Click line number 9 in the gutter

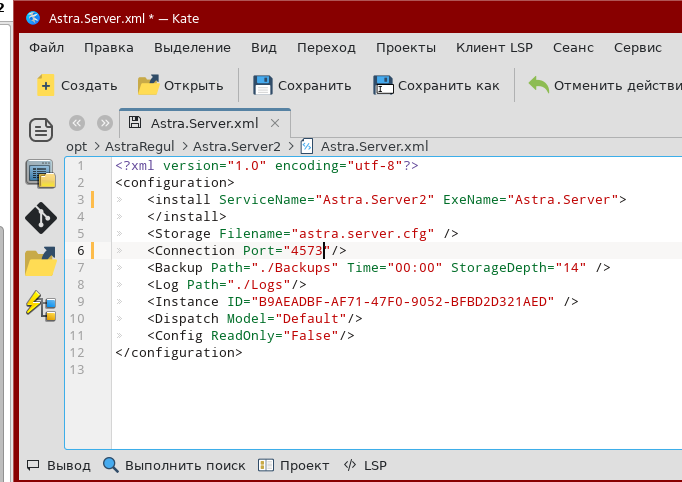[x=81, y=301]
